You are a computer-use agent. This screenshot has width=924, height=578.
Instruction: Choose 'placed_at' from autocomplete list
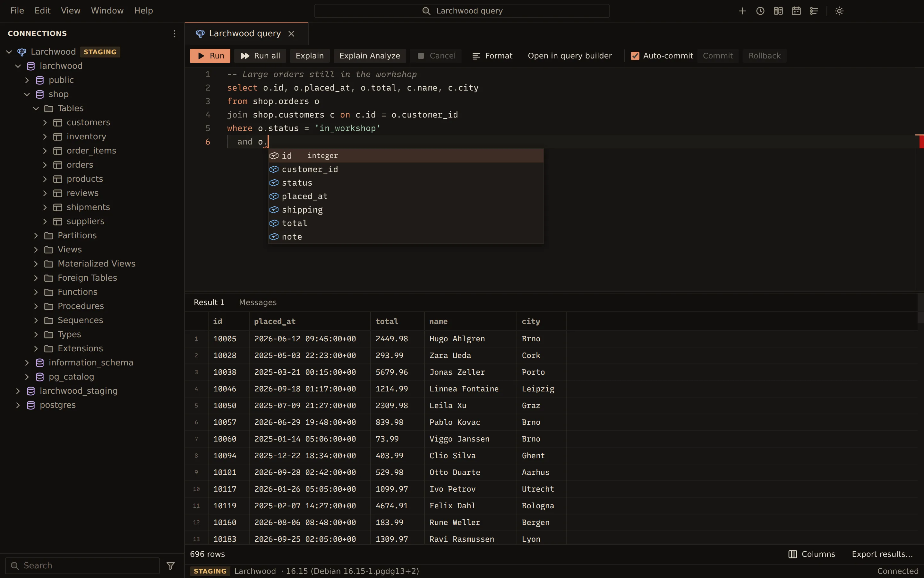[x=406, y=196]
